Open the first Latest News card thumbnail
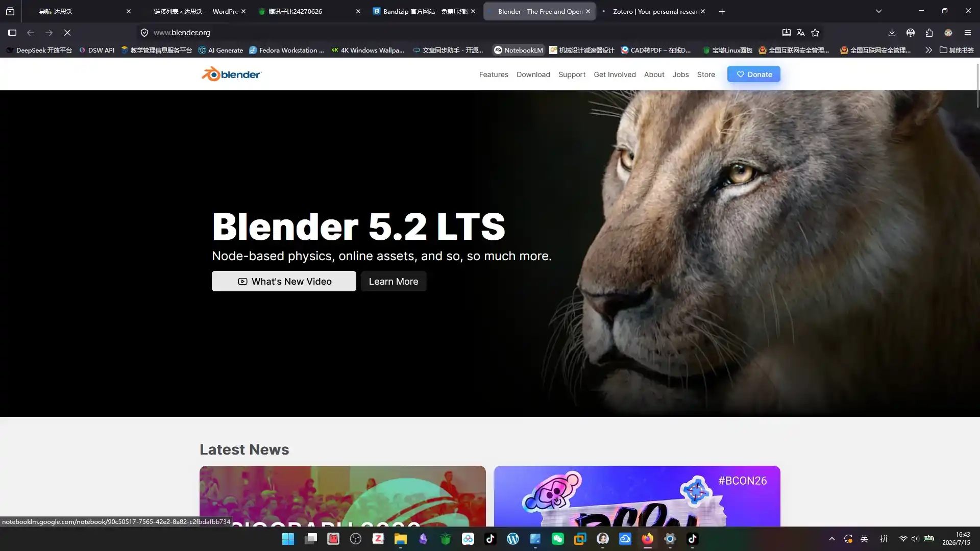 click(342, 496)
